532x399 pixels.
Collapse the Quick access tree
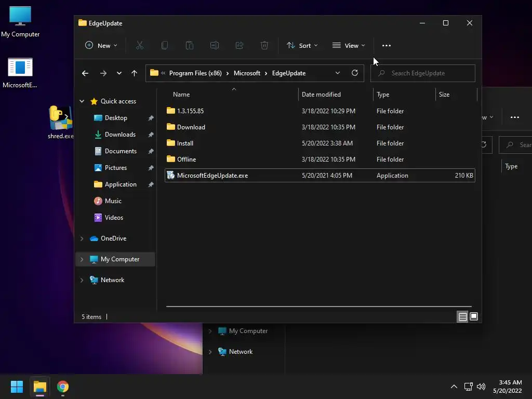(x=82, y=101)
